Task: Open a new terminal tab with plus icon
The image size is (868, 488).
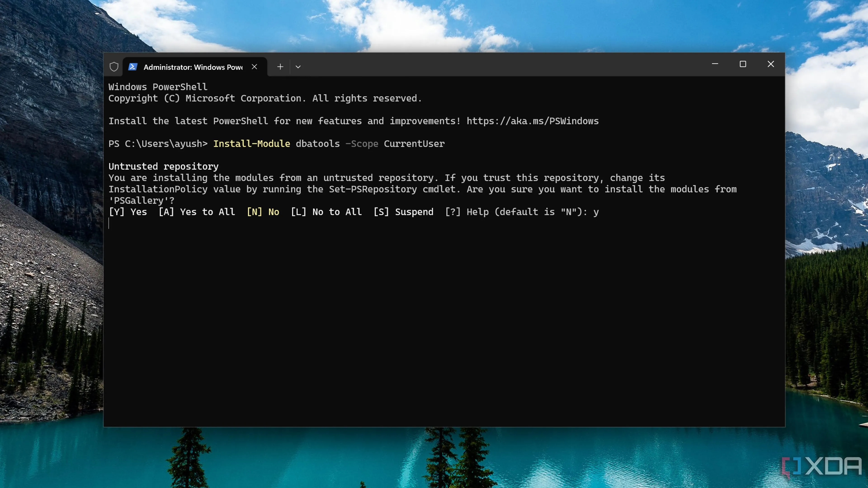Action: 280,67
